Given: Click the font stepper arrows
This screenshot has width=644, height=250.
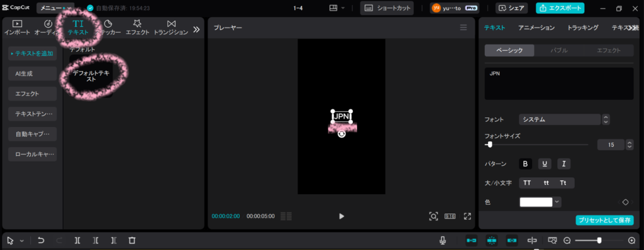Looking at the screenshot, I should 606,119.
